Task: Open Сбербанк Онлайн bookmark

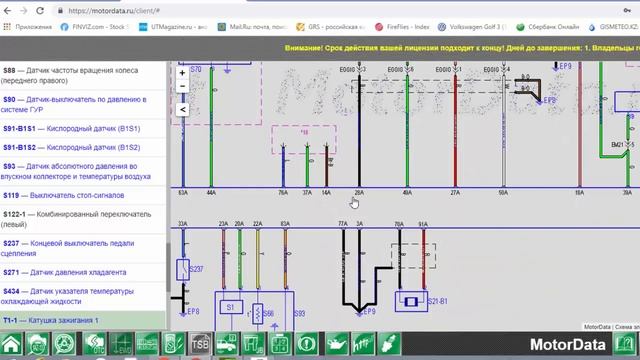Action: 547,27
